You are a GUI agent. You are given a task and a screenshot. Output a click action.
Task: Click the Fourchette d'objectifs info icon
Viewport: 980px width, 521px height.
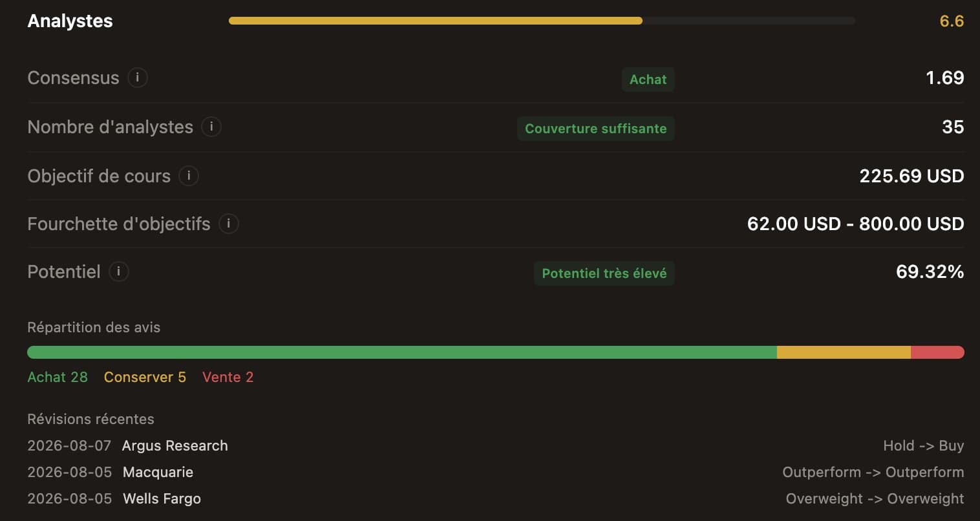229,224
